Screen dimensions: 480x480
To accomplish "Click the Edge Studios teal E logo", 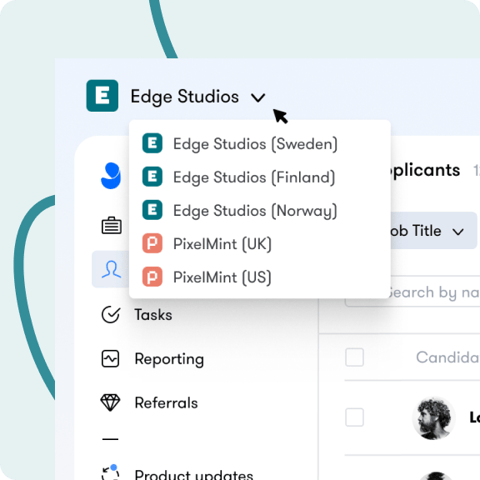I will (102, 96).
